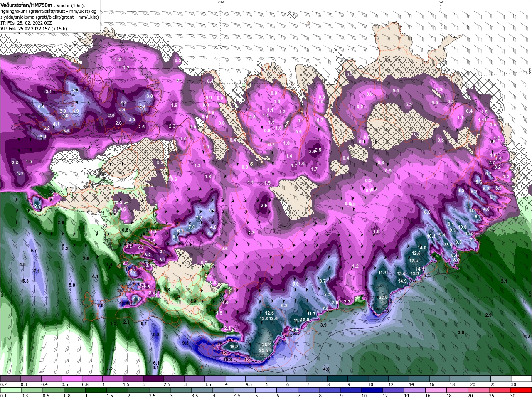Click the 7.1 rain value over the western sea

click(x=37, y=271)
